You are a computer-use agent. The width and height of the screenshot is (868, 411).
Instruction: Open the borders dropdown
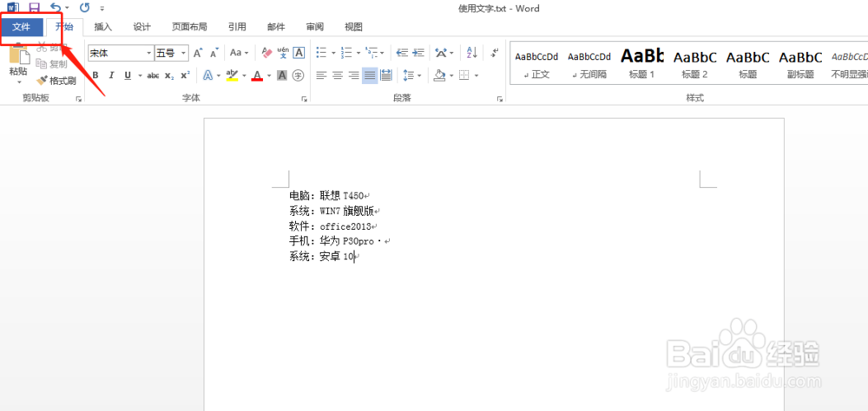pyautogui.click(x=476, y=75)
